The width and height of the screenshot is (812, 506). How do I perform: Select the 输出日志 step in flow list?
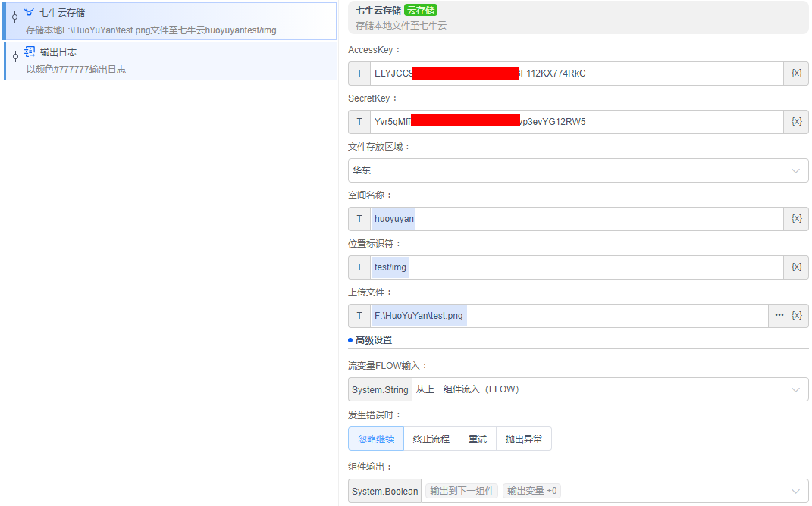point(58,52)
